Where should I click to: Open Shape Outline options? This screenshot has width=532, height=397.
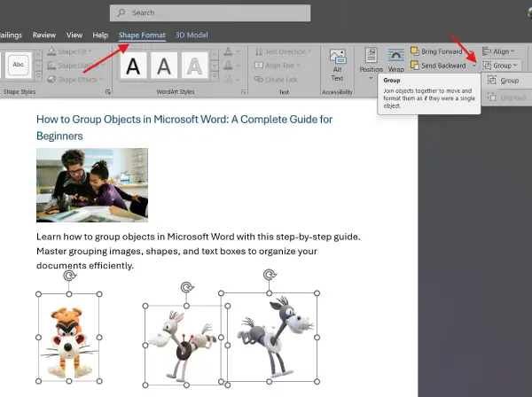(x=76, y=65)
